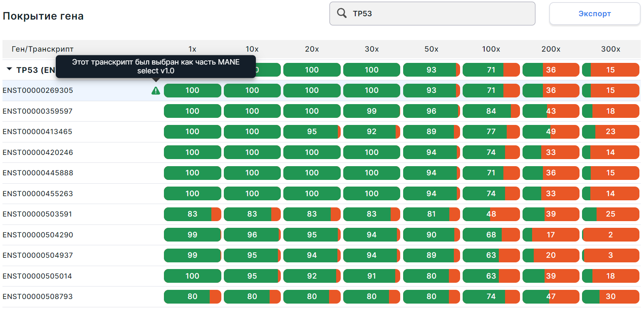Select transcript ENST00000445888
This screenshot has height=309, width=644.
pos(38,173)
